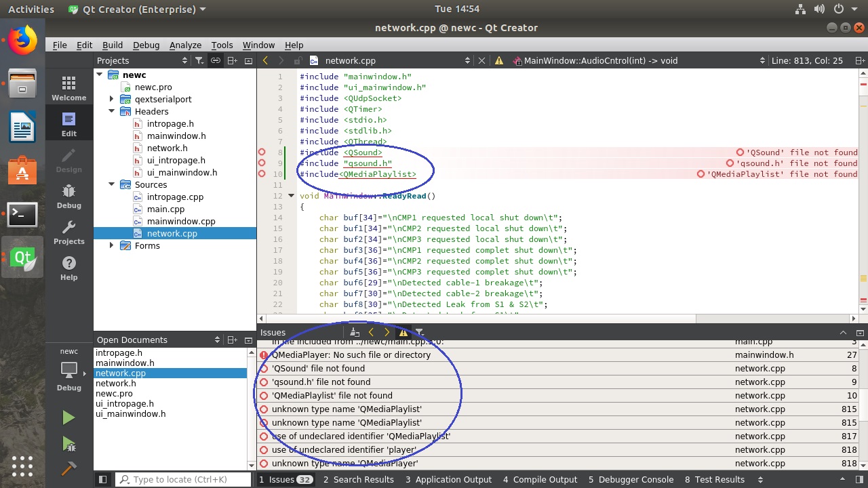Switch to Welcome mode
Viewport: 868px width, 488px height.
pyautogui.click(x=68, y=88)
